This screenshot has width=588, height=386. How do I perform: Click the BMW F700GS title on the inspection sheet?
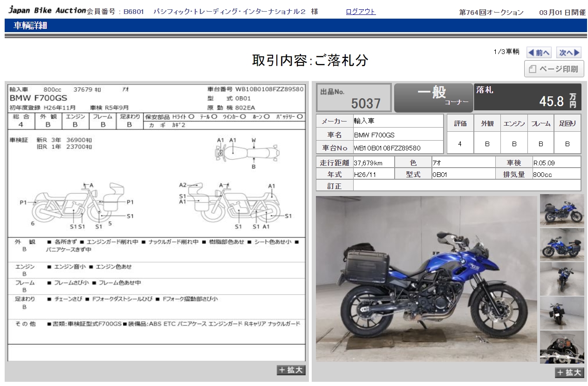coord(38,98)
